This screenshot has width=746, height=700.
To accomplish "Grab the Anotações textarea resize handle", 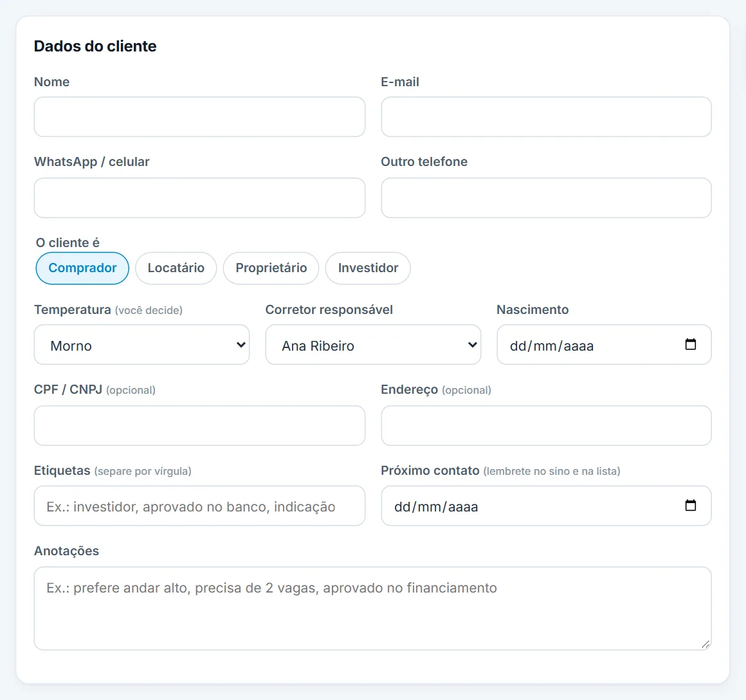I will pyautogui.click(x=705, y=644).
